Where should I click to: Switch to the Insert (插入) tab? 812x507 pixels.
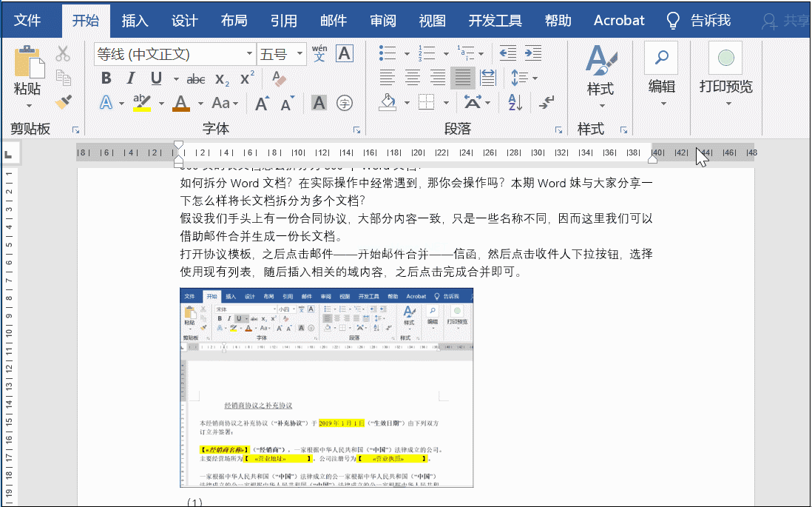pos(135,20)
